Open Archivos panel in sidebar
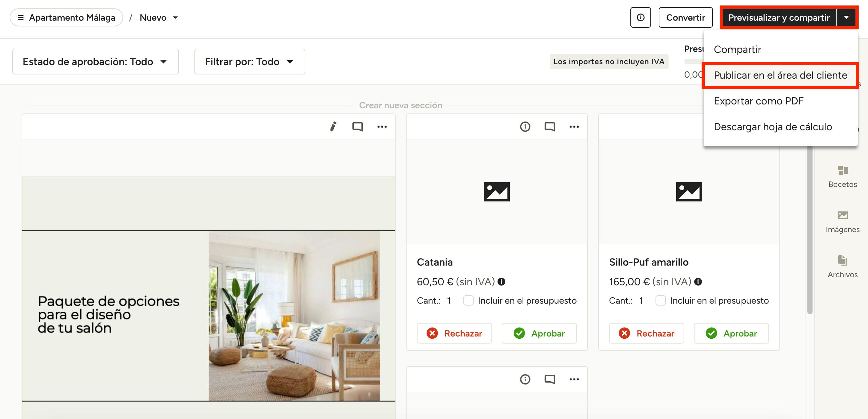The width and height of the screenshot is (868, 419). 843,267
